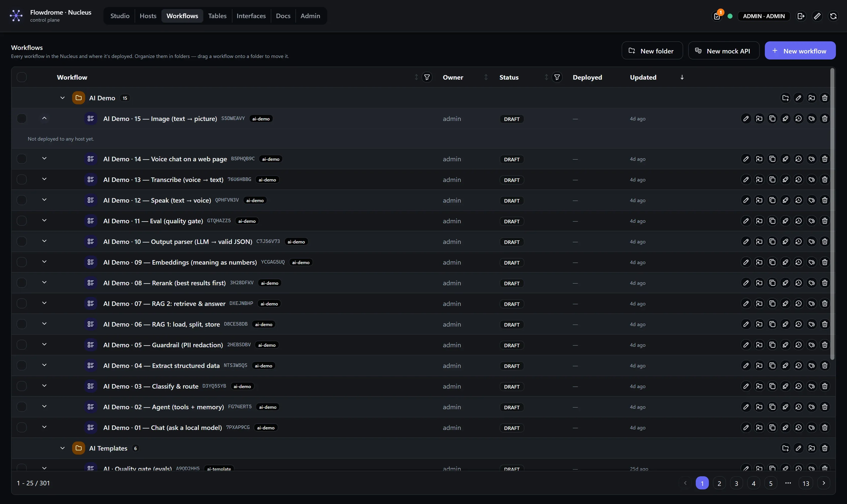
Task: Jump to last page 13
Action: [806, 483]
